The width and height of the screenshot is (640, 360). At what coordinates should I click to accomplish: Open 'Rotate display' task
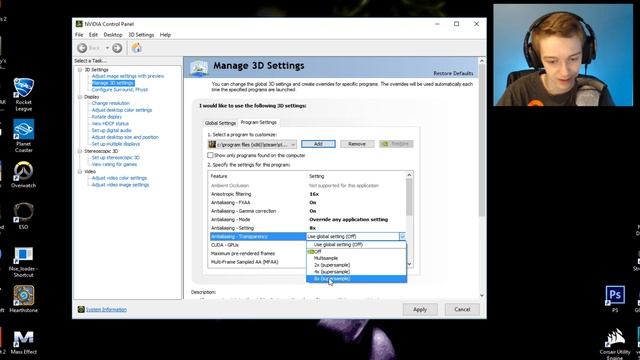(107, 117)
